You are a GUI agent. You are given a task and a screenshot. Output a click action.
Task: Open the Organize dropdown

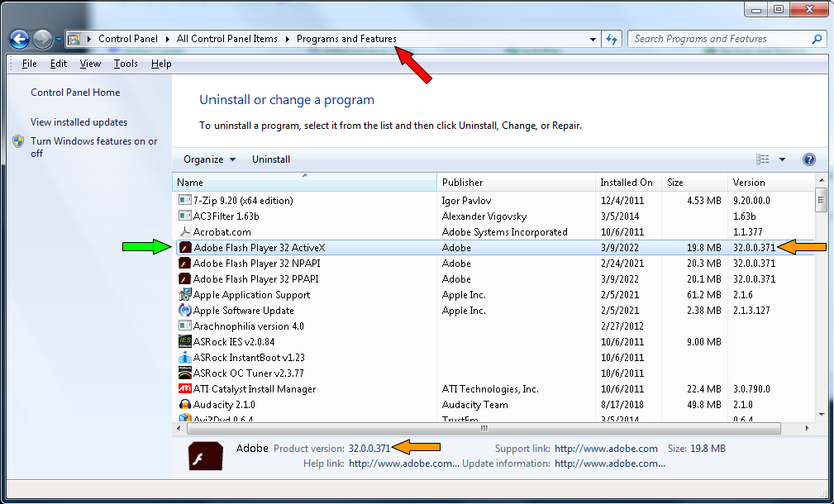point(209,159)
